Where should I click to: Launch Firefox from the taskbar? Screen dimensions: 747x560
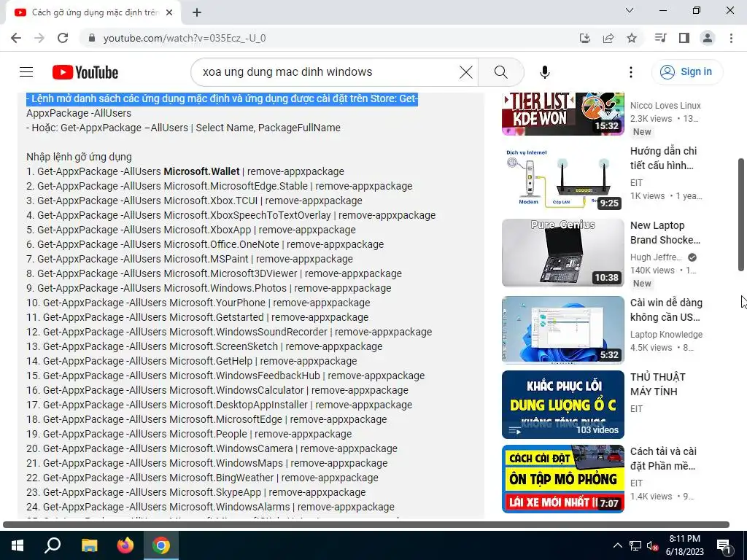point(125,545)
